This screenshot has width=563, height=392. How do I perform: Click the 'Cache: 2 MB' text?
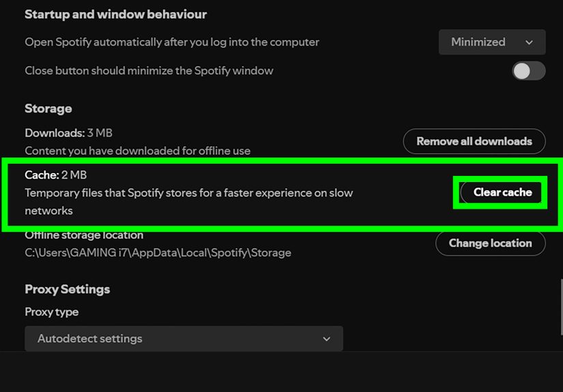56,175
